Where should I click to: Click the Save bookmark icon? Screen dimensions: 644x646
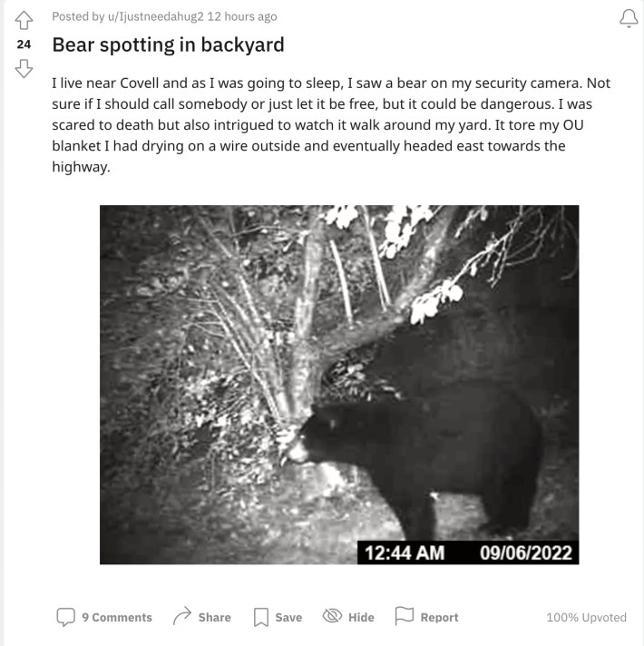pyautogui.click(x=261, y=617)
